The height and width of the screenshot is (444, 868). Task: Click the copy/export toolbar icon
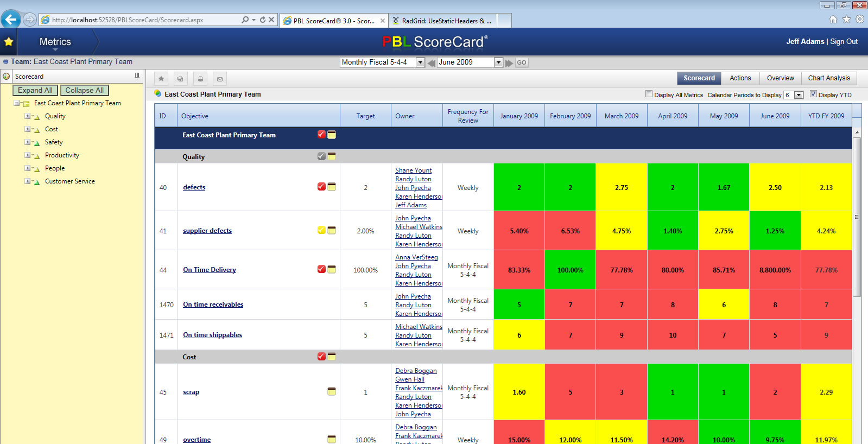tap(181, 79)
